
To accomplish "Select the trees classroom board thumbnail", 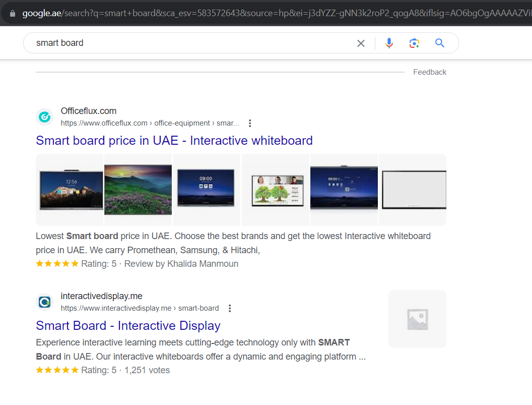I will click(x=276, y=191).
